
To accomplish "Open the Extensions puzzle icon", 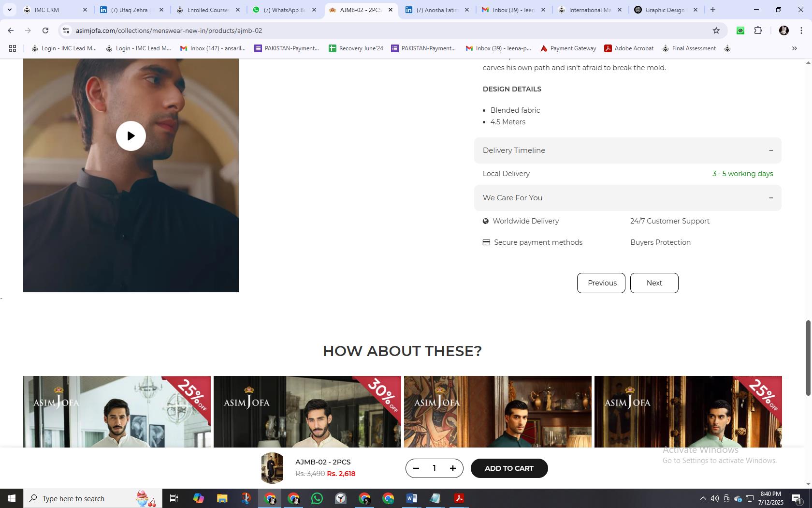I will point(758,30).
